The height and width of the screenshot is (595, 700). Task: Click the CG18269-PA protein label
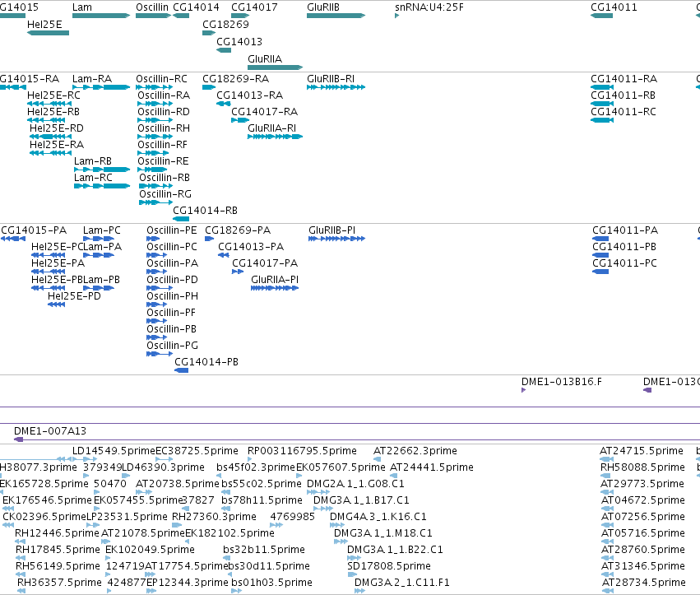tap(238, 230)
